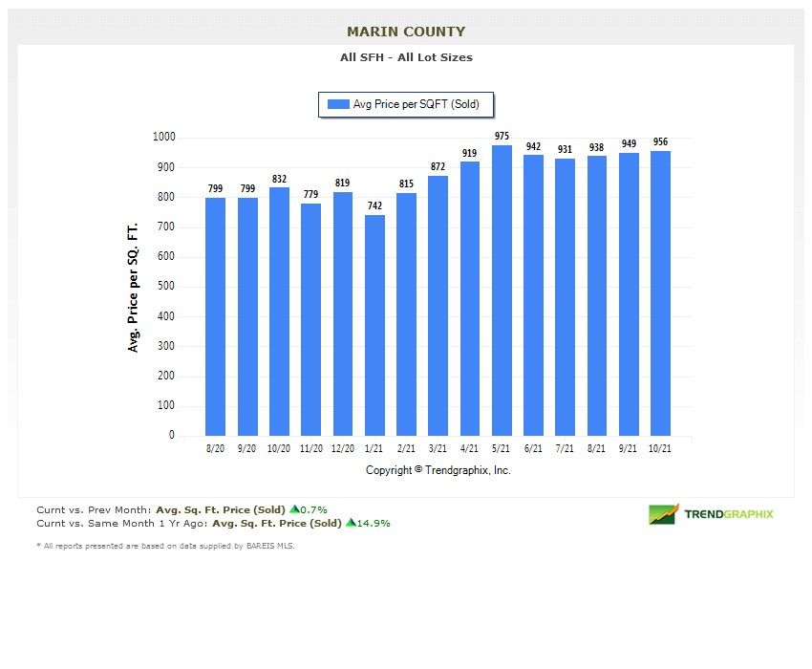Click the Copyright Trendgraphix, Inc. text
The height and width of the screenshot is (669, 812).
(x=438, y=470)
